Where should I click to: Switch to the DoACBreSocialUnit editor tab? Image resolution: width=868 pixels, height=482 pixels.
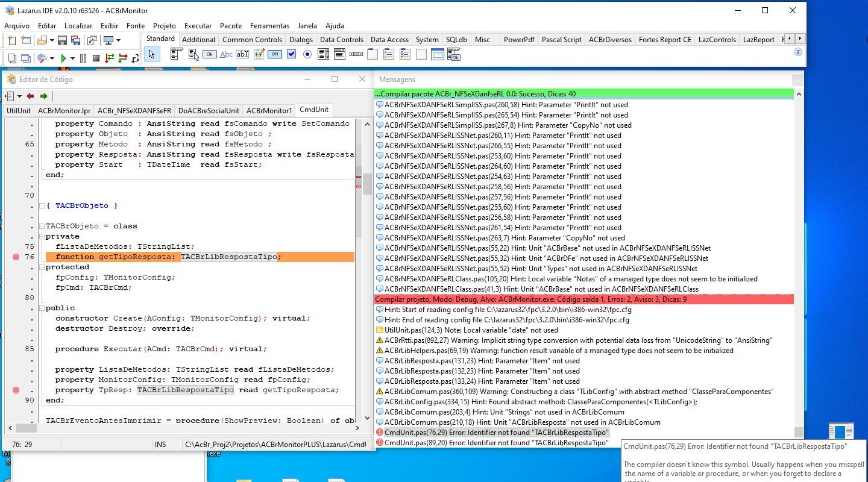[209, 111]
